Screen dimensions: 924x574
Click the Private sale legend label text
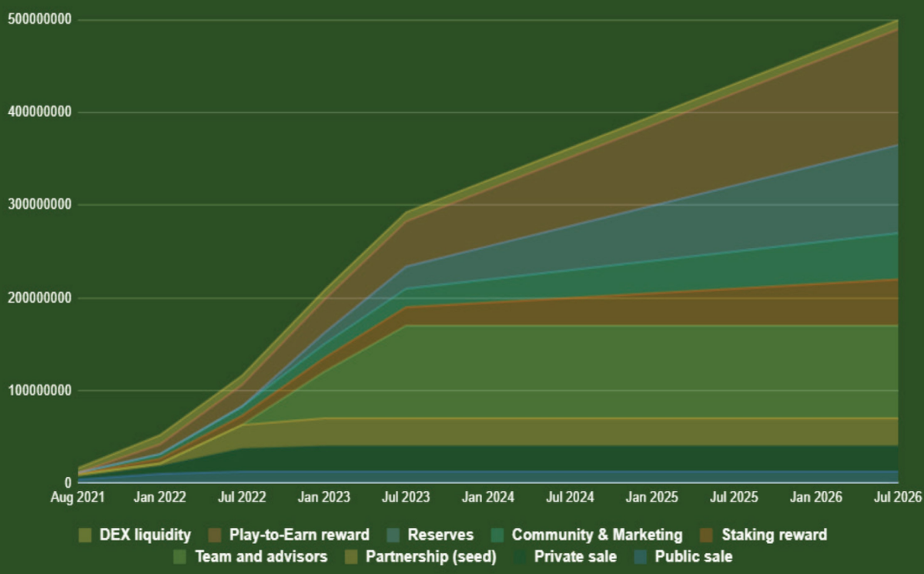(576, 556)
